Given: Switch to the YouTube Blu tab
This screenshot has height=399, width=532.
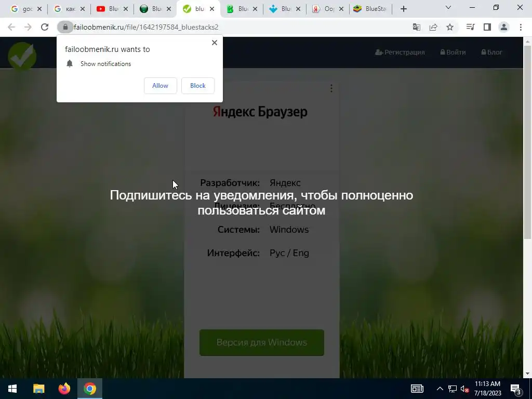Looking at the screenshot, I should [109, 9].
